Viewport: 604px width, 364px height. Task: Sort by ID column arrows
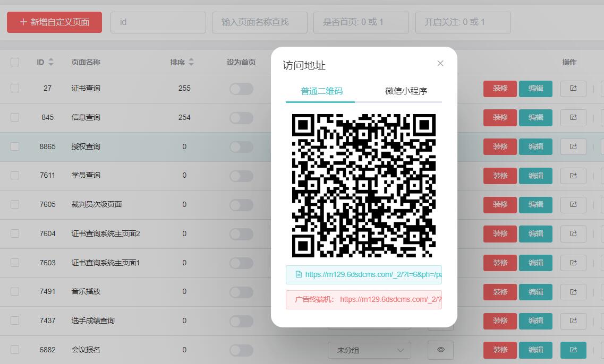51,62
